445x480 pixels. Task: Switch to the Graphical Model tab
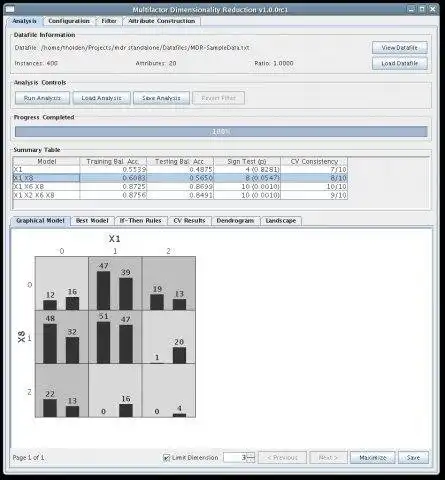click(x=40, y=221)
